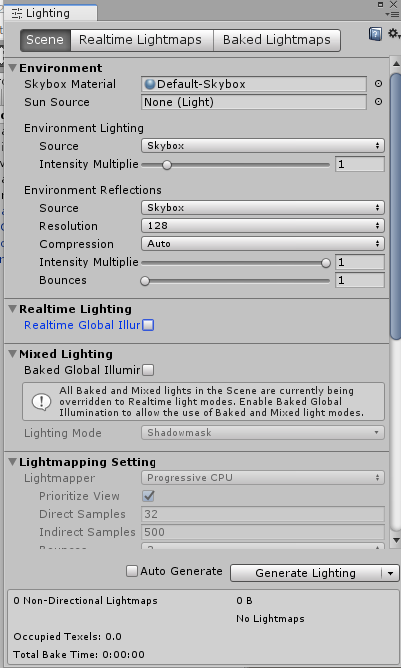Click the No Lightmaps status text

(271, 619)
